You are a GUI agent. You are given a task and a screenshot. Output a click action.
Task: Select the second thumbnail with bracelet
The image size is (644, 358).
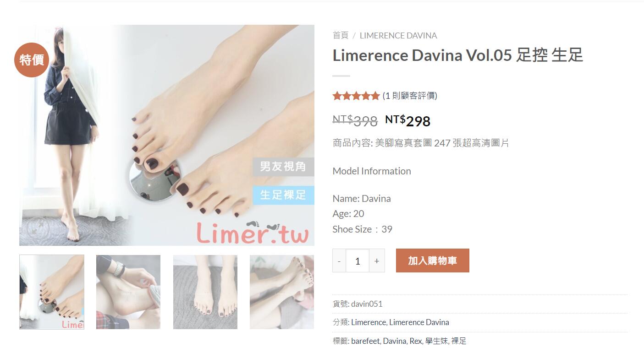(x=128, y=292)
